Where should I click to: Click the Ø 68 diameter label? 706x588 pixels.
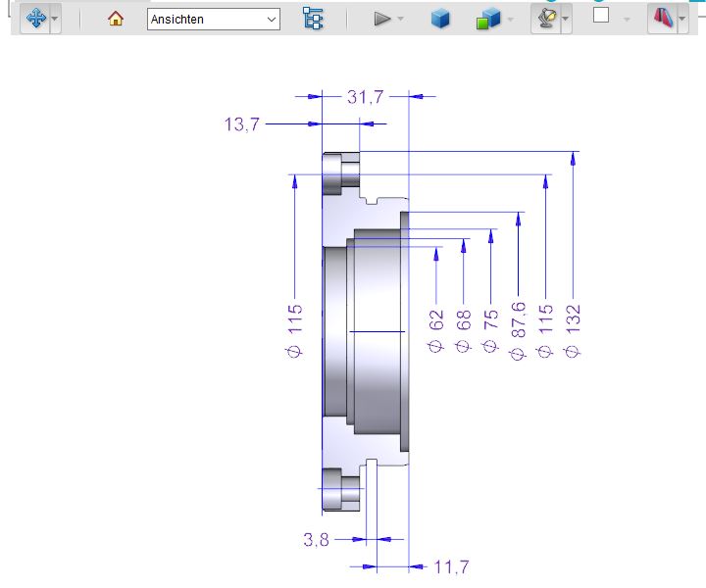point(463,330)
